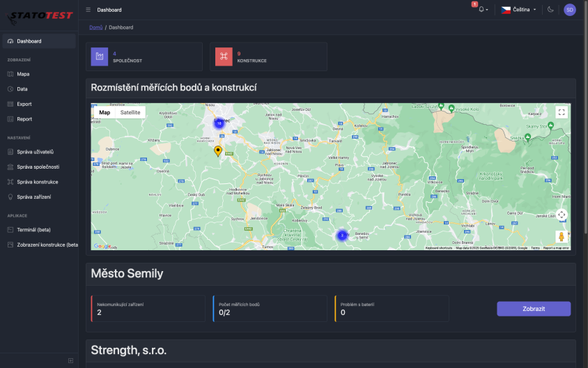Open the notifications bell

tap(481, 10)
